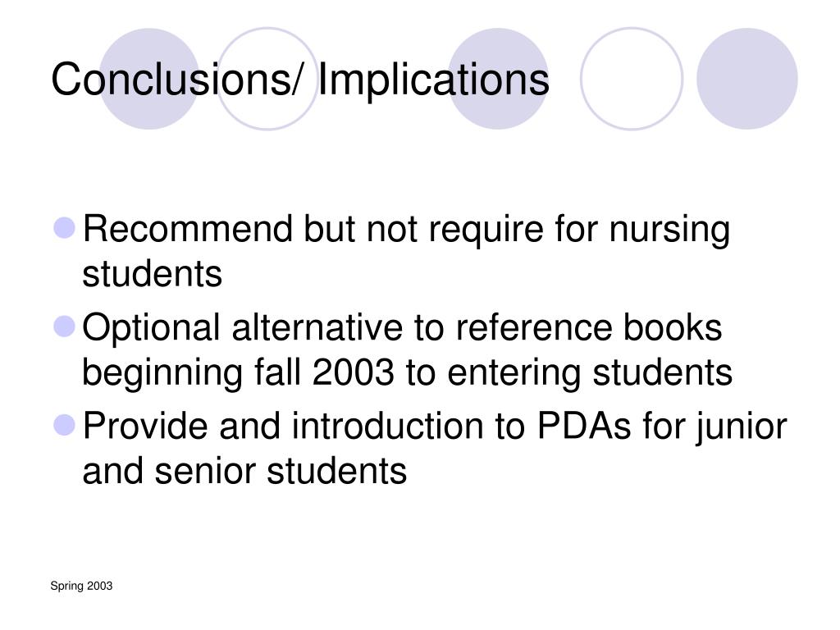Click the text 'Recommend but not require for nursing'
This screenshot has height=630, width=840.
click(406, 230)
